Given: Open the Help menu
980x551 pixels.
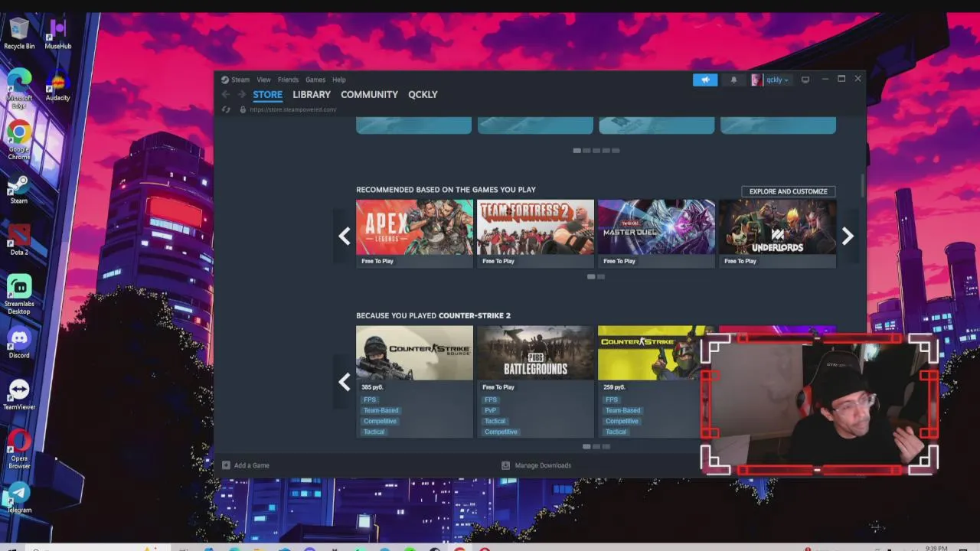Looking at the screenshot, I should 339,80.
